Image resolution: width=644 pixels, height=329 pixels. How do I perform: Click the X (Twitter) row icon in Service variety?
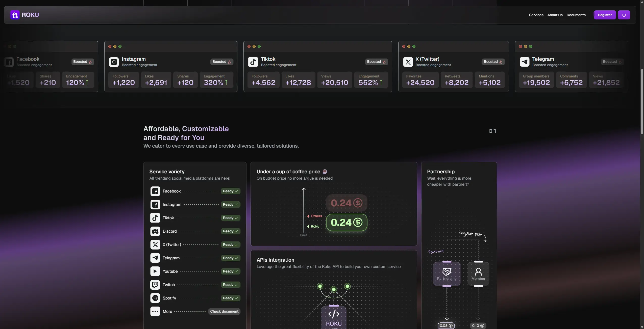pyautogui.click(x=155, y=245)
